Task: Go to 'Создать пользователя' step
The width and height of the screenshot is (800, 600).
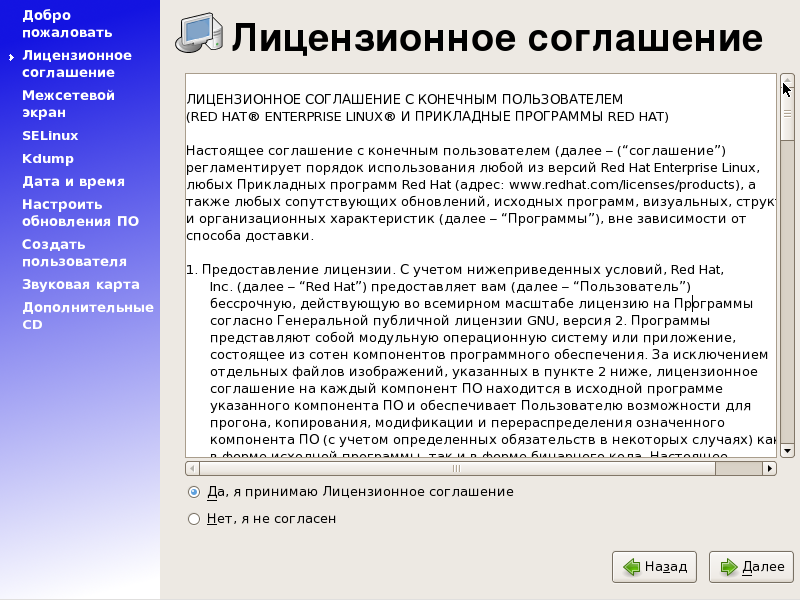Action: pos(74,253)
